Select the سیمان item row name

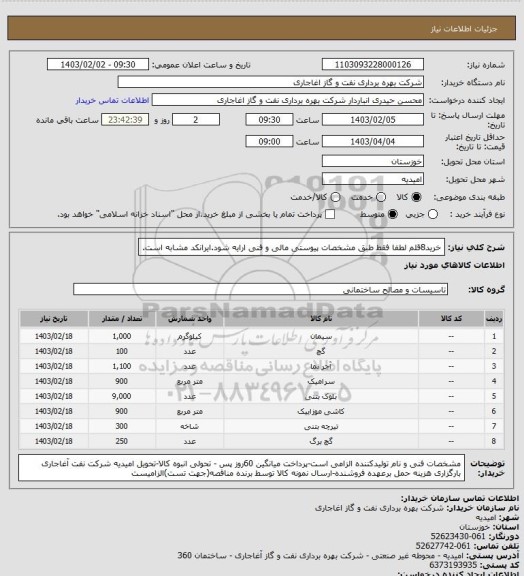[x=321, y=336]
